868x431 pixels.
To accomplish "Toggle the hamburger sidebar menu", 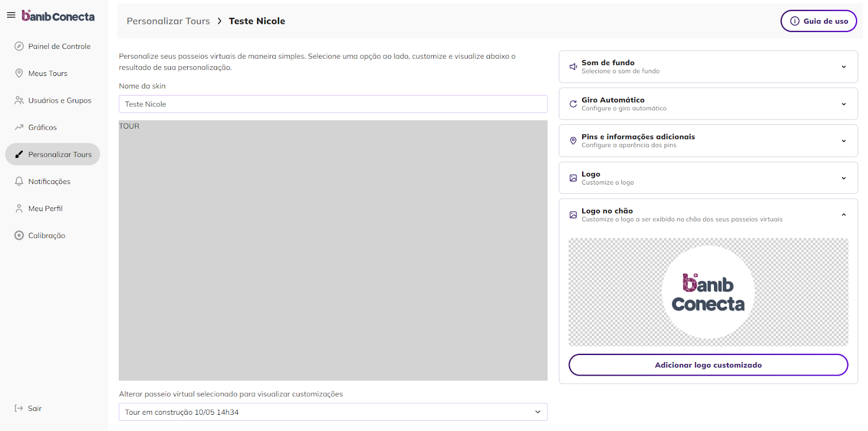I will click(x=11, y=15).
